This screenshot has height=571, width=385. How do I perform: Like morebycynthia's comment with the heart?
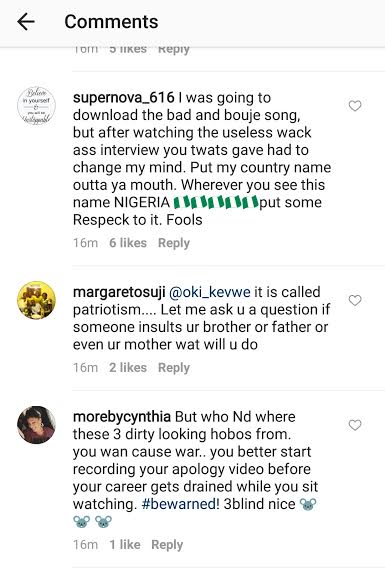click(355, 425)
